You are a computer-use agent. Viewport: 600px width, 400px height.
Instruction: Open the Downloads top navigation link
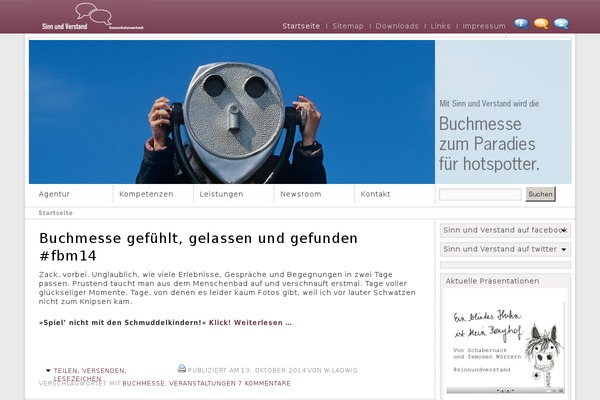(397, 26)
